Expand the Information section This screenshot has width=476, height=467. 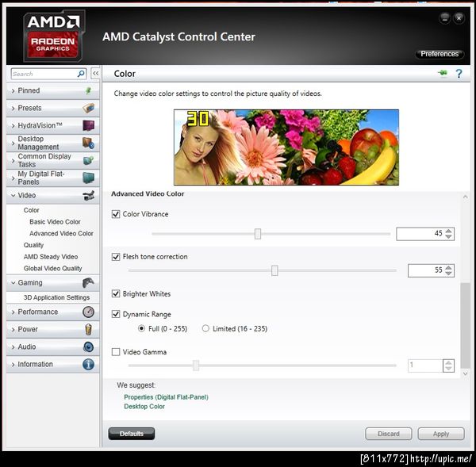[13, 365]
